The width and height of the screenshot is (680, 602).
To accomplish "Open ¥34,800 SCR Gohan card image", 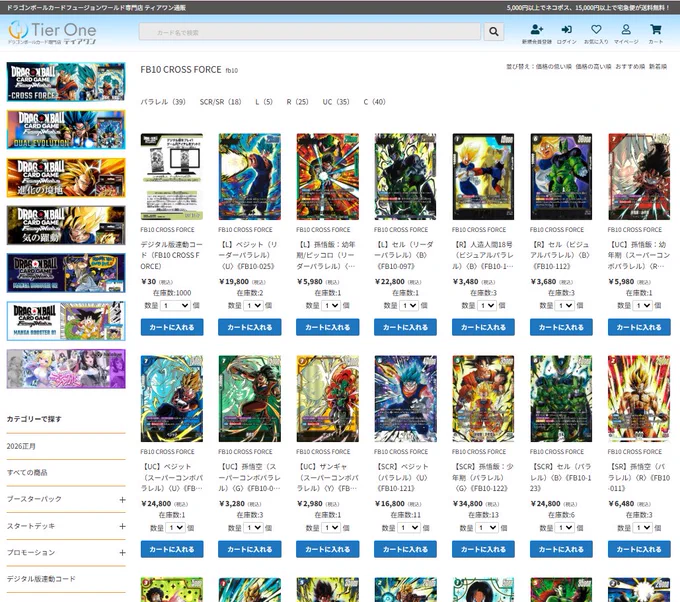I will [x=483, y=399].
